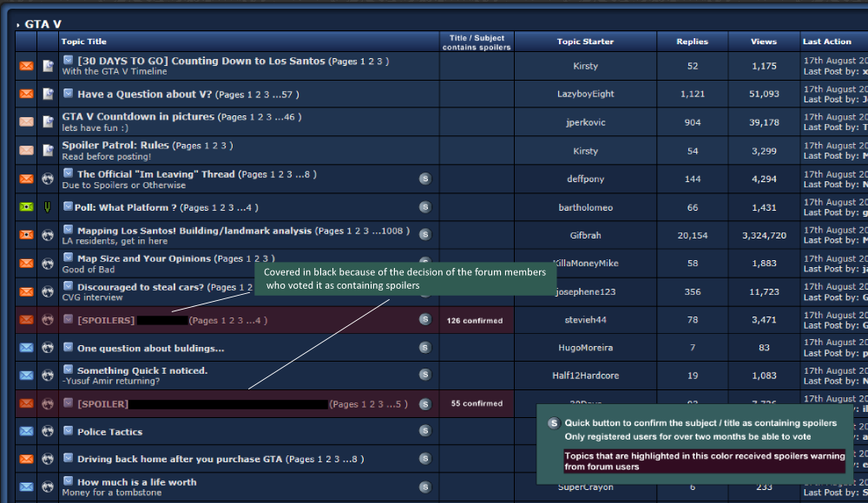Open the How much is a life worth topic

pos(137,482)
